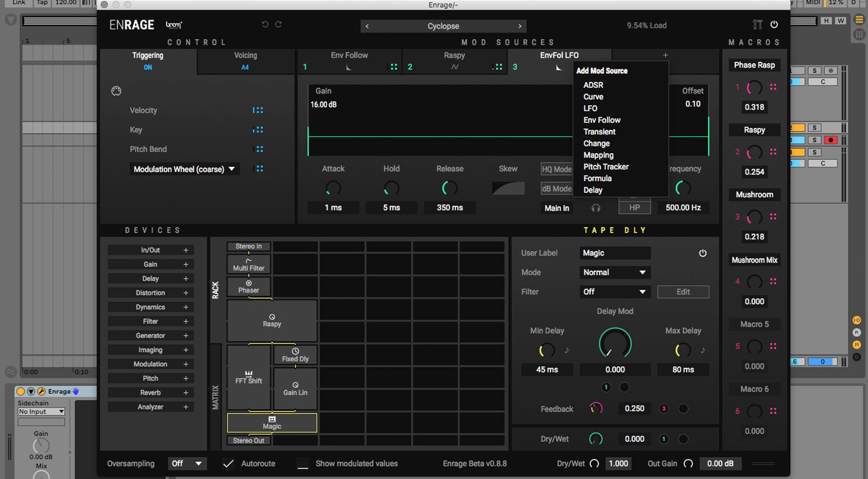Open the settings sliders icon near power
Screen dimensions: 868x479
coord(758,24)
